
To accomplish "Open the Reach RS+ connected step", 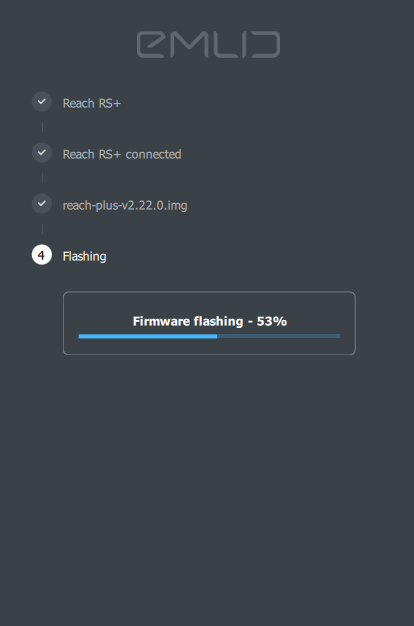I will 122,155.
